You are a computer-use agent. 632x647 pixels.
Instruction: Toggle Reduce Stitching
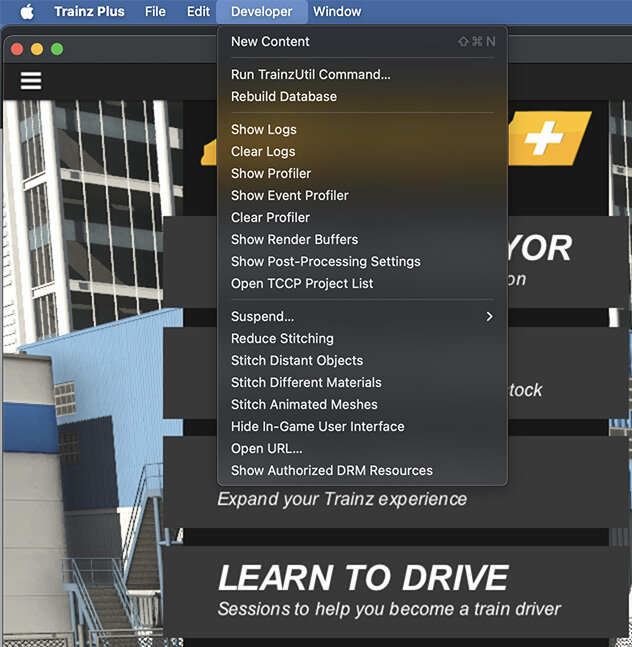point(362,338)
